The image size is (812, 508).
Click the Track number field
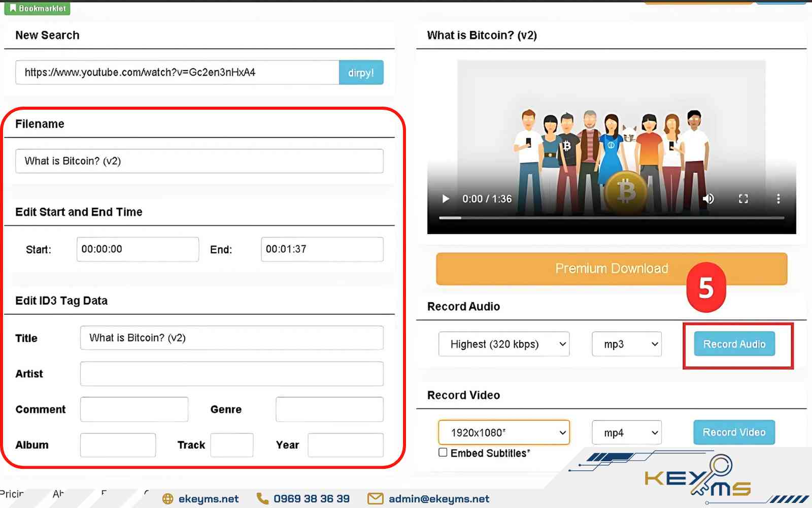tap(232, 445)
